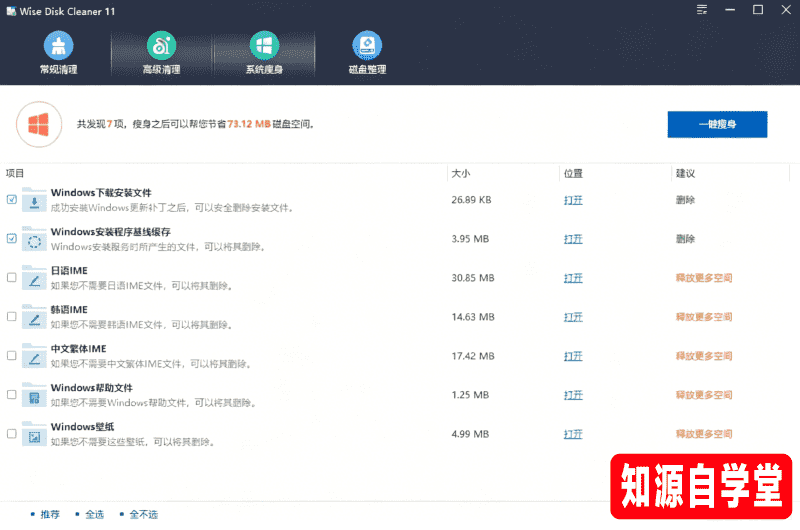Image resolution: width=800 pixels, height=530 pixels.
Task: Sort by 项目 column header
Action: coord(15,173)
